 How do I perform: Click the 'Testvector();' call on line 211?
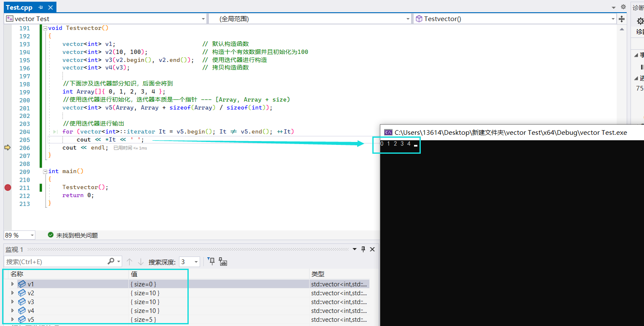pyautogui.click(x=86, y=187)
